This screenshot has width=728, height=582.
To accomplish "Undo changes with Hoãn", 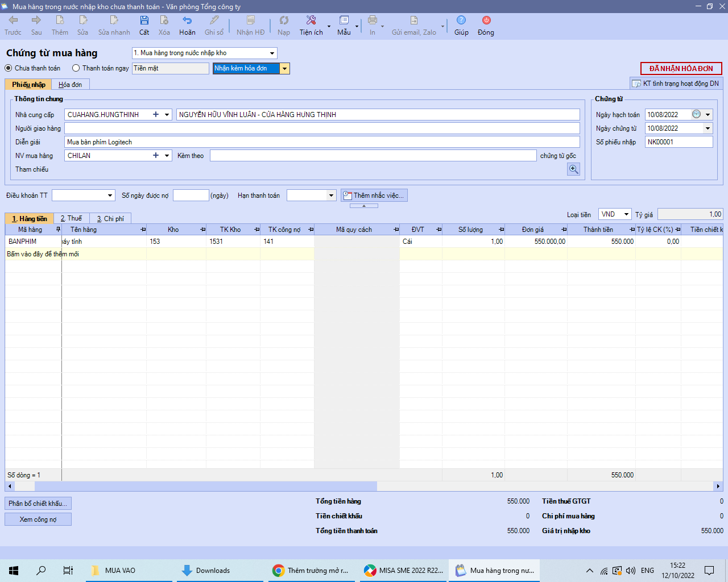I will tap(187, 26).
